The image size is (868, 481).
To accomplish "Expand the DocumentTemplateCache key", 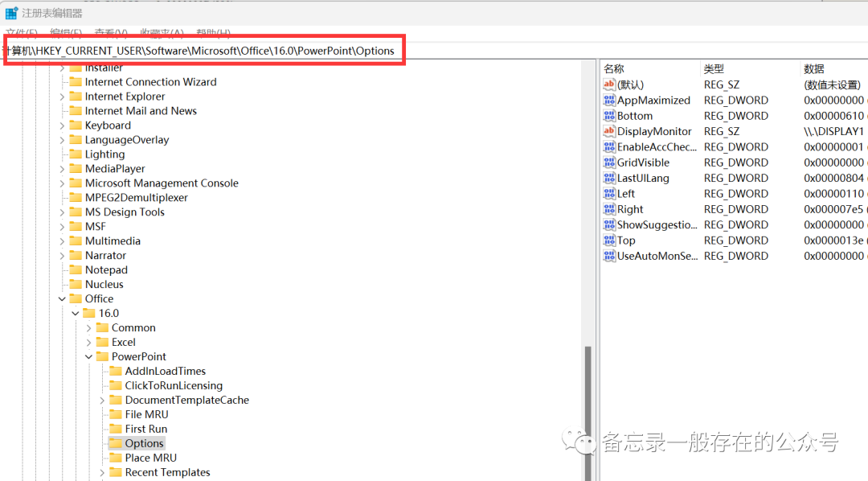I will point(102,400).
